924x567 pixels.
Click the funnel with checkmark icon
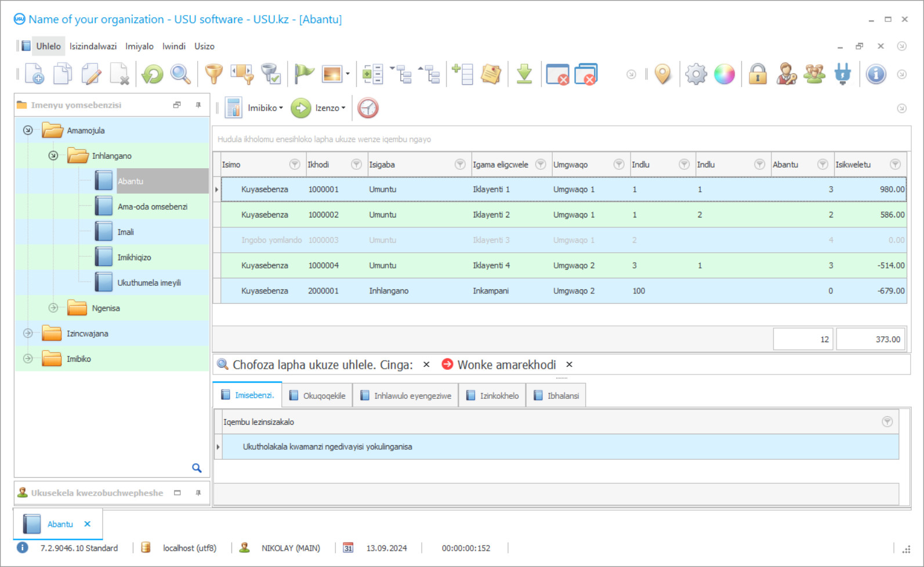pyautogui.click(x=270, y=74)
